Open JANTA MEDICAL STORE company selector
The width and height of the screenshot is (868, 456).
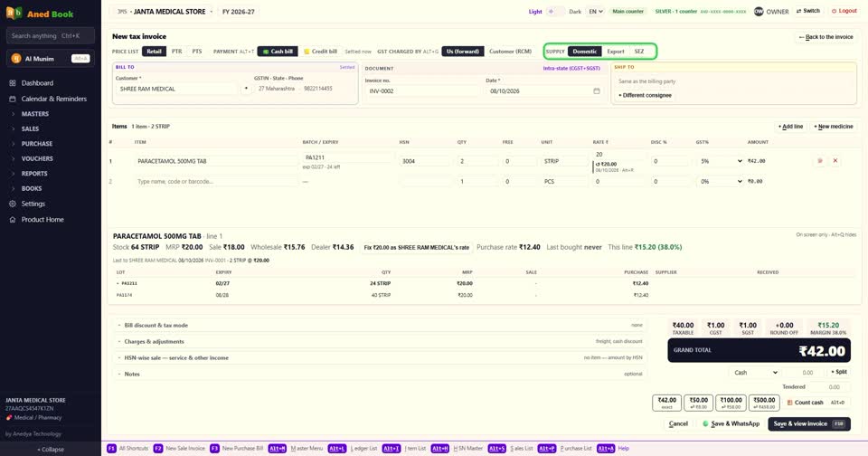pos(165,12)
